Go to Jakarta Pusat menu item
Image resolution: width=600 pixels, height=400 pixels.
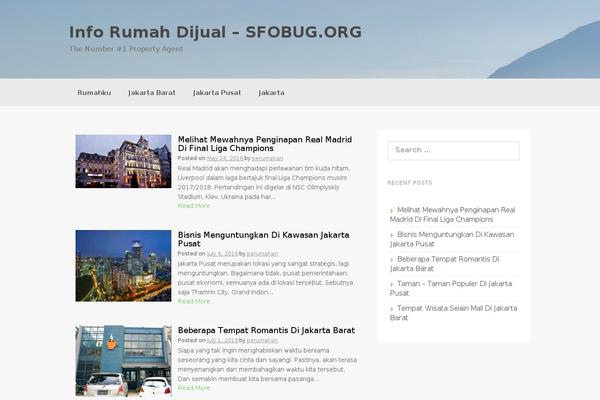coord(217,93)
